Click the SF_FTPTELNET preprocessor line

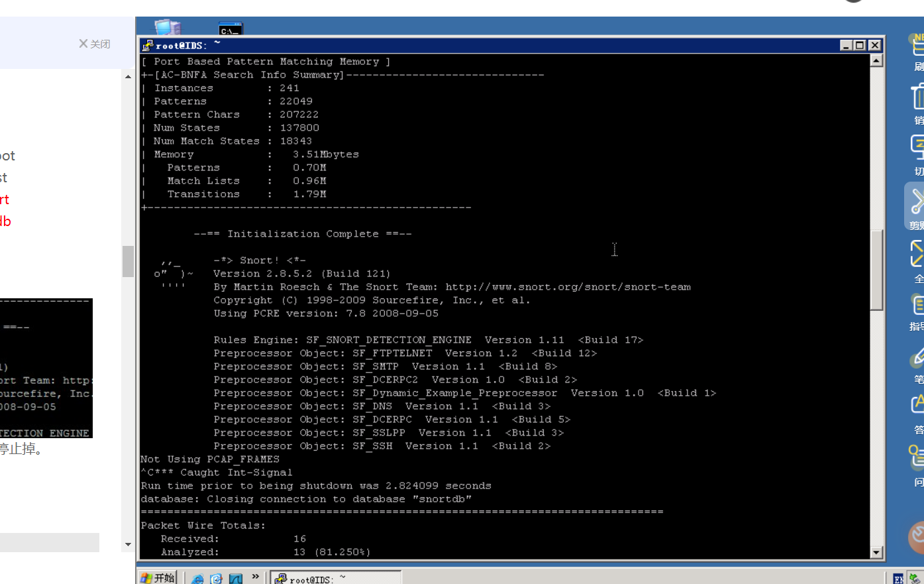click(405, 353)
